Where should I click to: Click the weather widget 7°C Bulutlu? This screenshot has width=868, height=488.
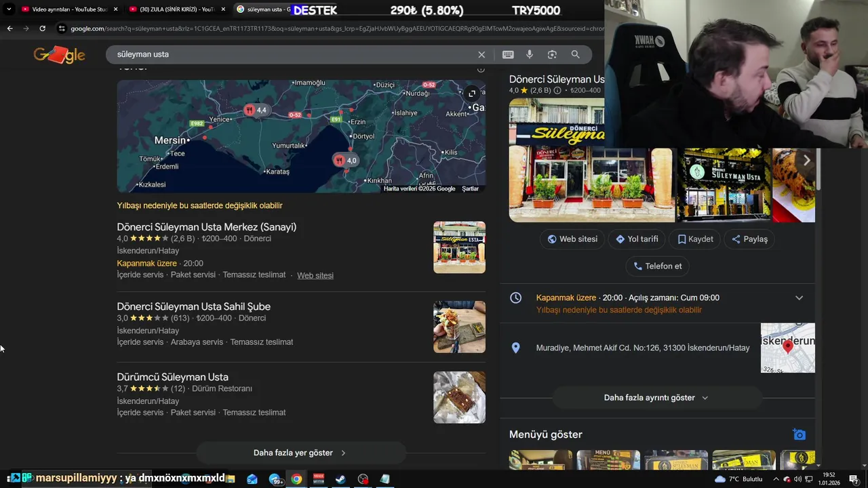click(738, 479)
